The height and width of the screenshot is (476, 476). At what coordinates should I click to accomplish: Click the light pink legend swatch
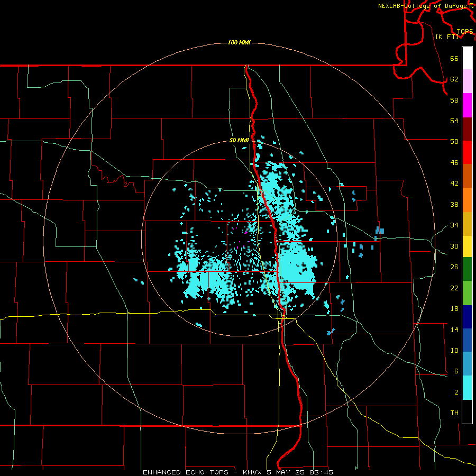(467, 81)
